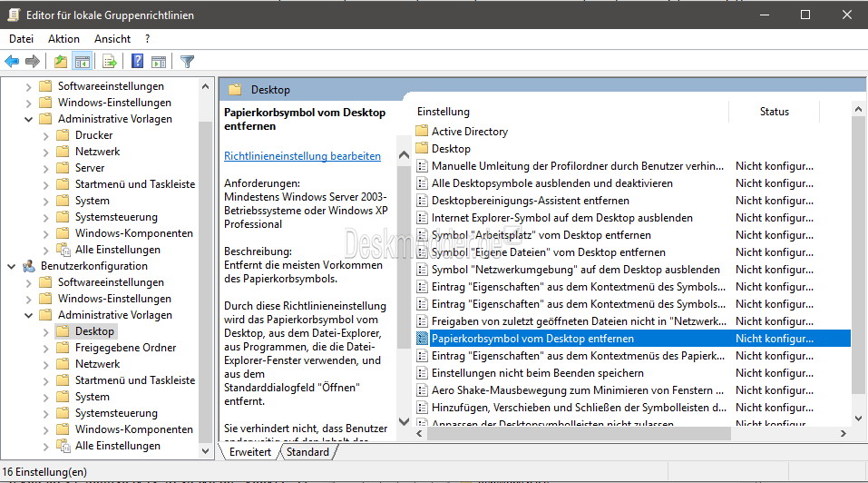Switch to the Standard tab

(x=307, y=452)
